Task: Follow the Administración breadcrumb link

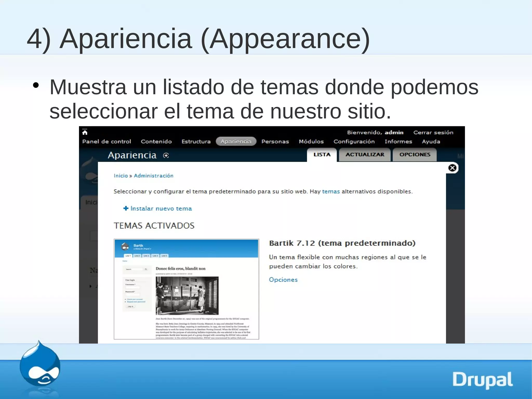Action: click(154, 176)
